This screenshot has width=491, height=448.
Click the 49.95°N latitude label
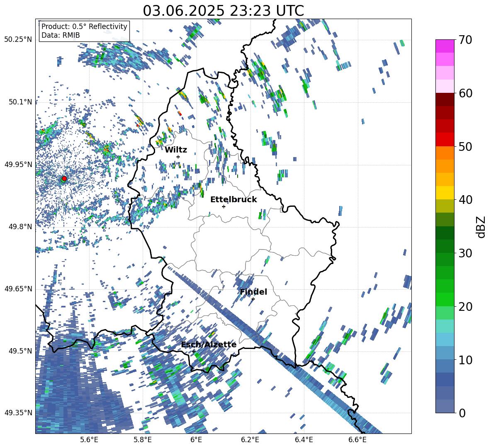tap(18, 165)
